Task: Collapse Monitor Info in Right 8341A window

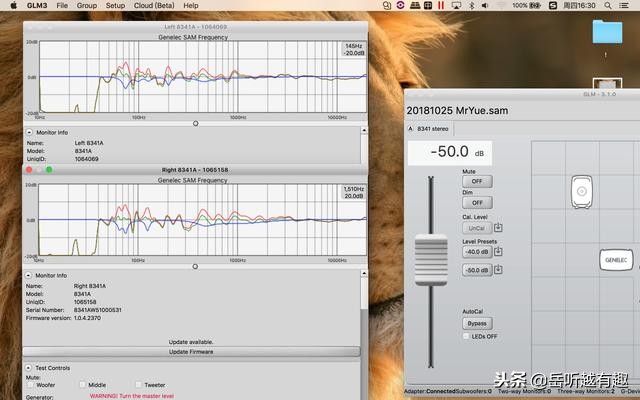Action: [x=29, y=275]
